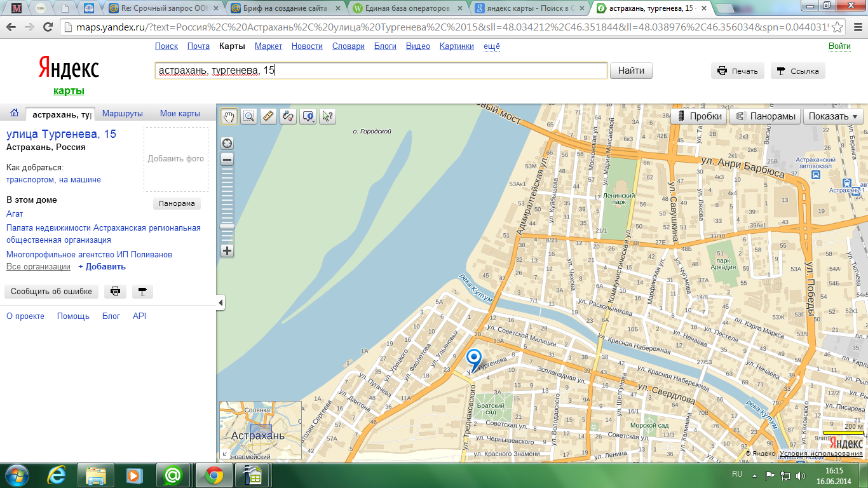868x488 pixels.
Task: Click the map zoom slider handle
Action: (x=227, y=226)
